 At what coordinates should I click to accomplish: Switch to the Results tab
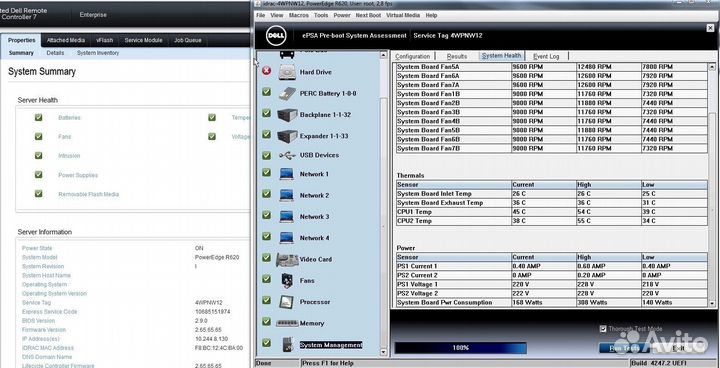pyautogui.click(x=456, y=56)
